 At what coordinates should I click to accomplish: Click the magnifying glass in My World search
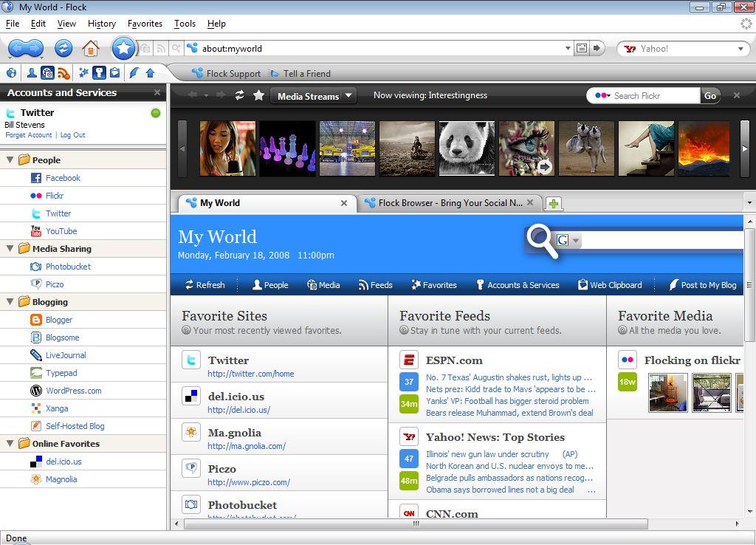pyautogui.click(x=542, y=240)
